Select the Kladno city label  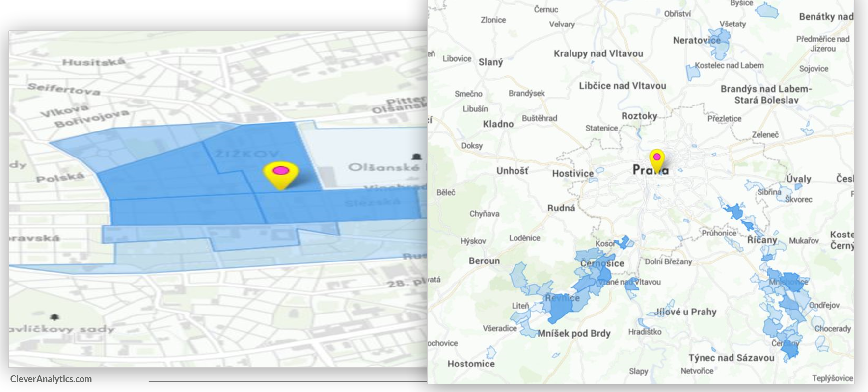click(x=498, y=124)
